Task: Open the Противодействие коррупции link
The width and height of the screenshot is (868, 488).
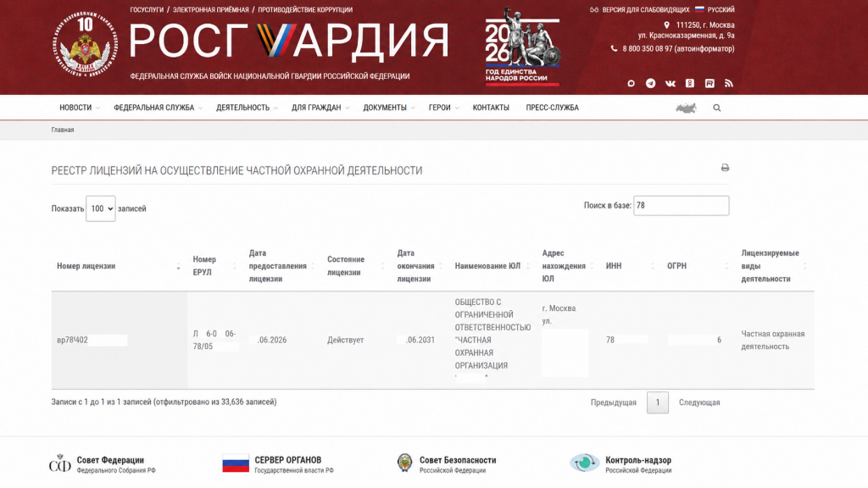Action: coord(305,10)
